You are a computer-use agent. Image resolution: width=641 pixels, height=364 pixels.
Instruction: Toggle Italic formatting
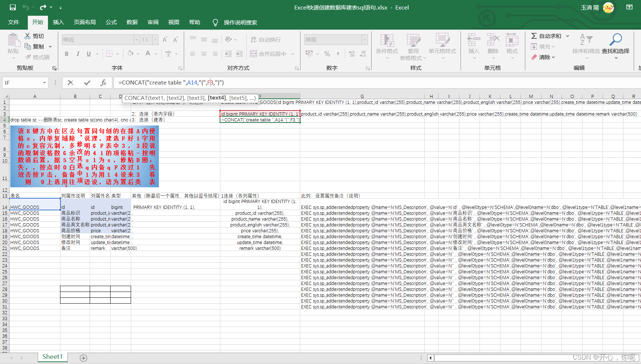(x=78, y=54)
